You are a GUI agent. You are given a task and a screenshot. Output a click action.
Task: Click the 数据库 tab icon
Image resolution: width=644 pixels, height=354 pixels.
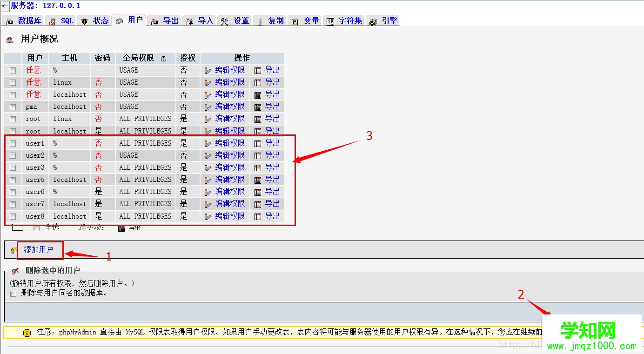tap(9, 21)
